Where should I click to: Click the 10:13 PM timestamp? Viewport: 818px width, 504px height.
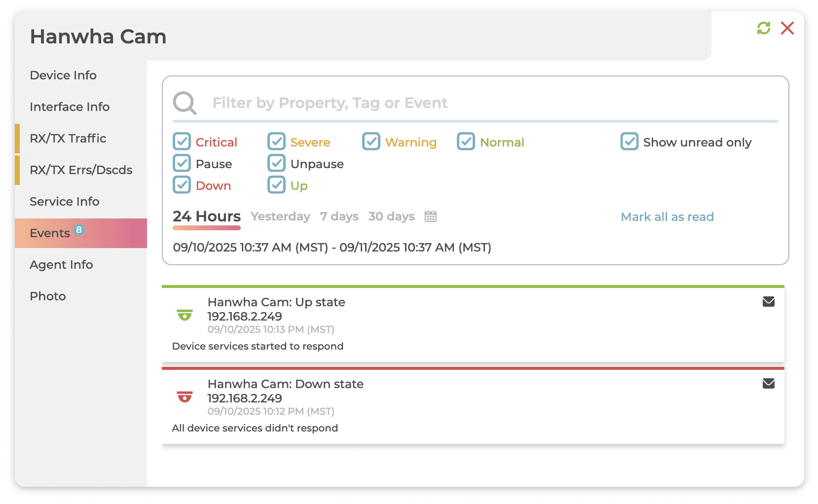271,329
